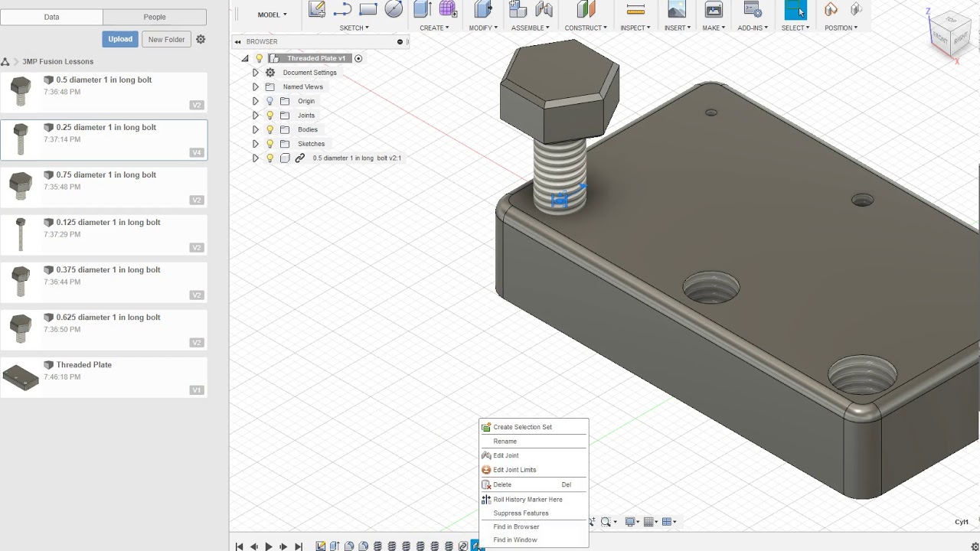Viewport: 980px width, 551px height.
Task: Toggle visibility bulb for Origin folder
Action: [x=269, y=101]
